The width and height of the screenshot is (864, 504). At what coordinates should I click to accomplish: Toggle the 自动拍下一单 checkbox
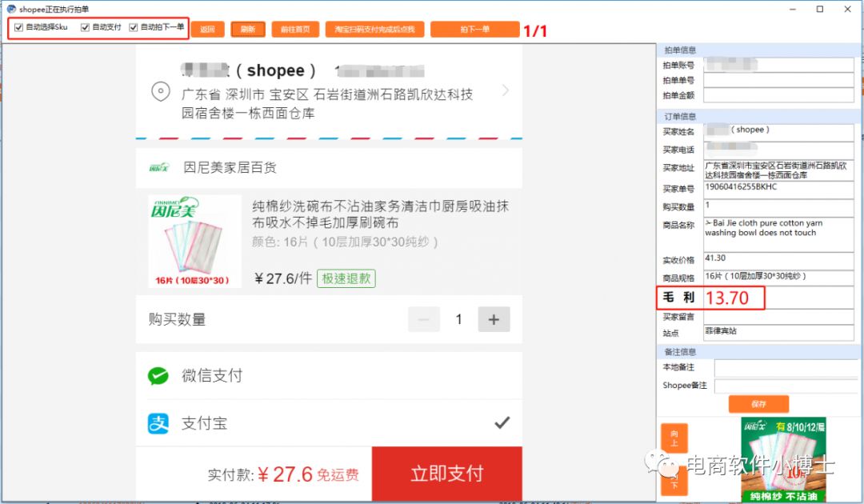point(134,27)
